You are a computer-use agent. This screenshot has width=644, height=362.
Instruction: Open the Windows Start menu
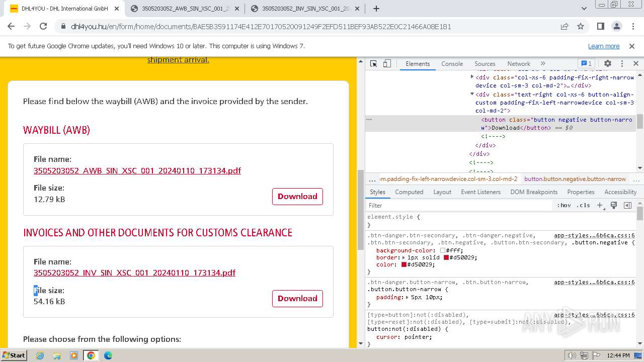[x=14, y=355]
